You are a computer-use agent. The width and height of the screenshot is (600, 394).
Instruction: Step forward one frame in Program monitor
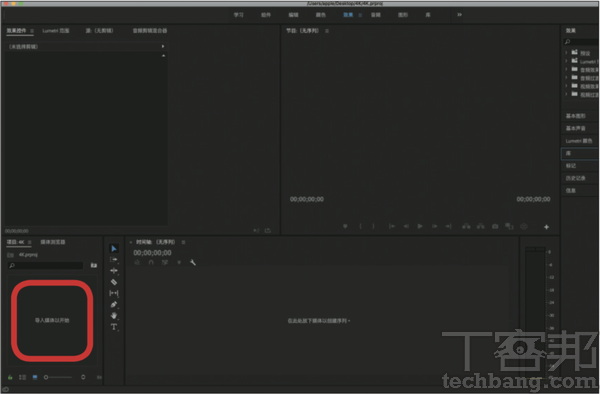click(x=434, y=226)
